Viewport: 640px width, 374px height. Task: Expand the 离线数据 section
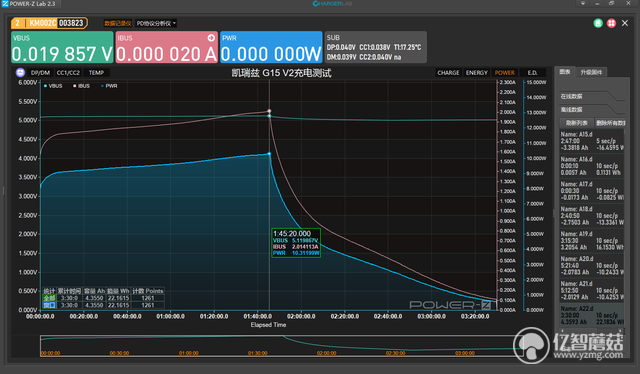(591, 109)
